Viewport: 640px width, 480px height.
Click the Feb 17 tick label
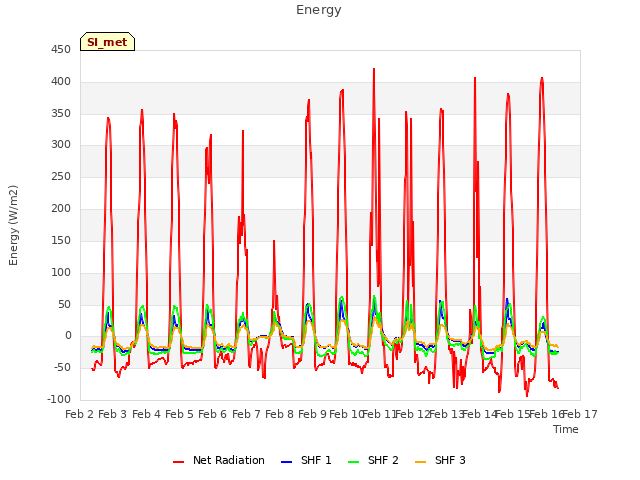pyautogui.click(x=580, y=414)
